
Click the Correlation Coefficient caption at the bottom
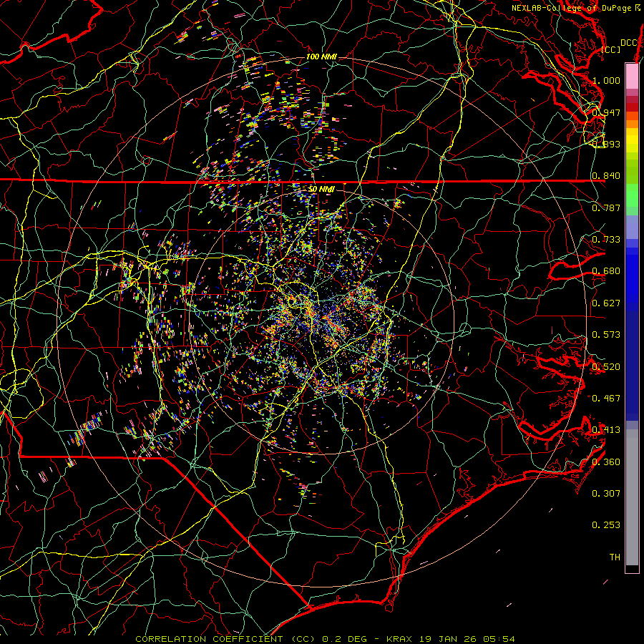pos(325,639)
